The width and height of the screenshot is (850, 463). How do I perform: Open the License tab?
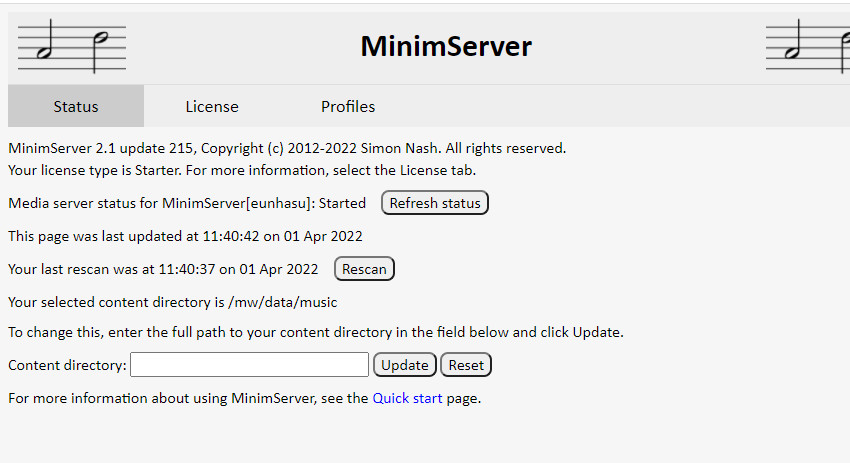[x=212, y=106]
